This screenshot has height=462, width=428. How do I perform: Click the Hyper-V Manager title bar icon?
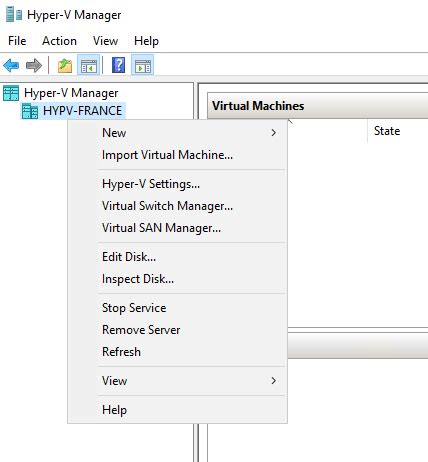pyautogui.click(x=14, y=15)
